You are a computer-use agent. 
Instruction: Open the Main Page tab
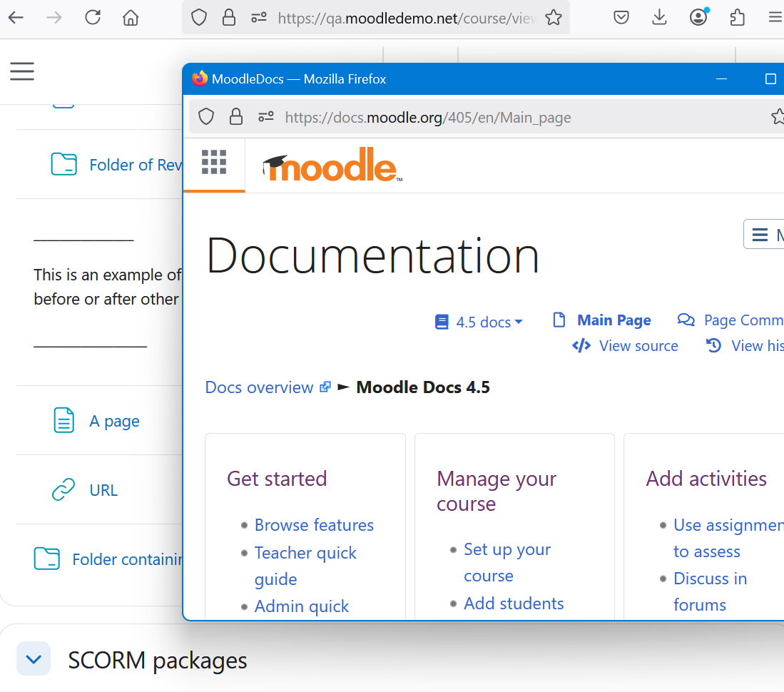pyautogui.click(x=602, y=320)
